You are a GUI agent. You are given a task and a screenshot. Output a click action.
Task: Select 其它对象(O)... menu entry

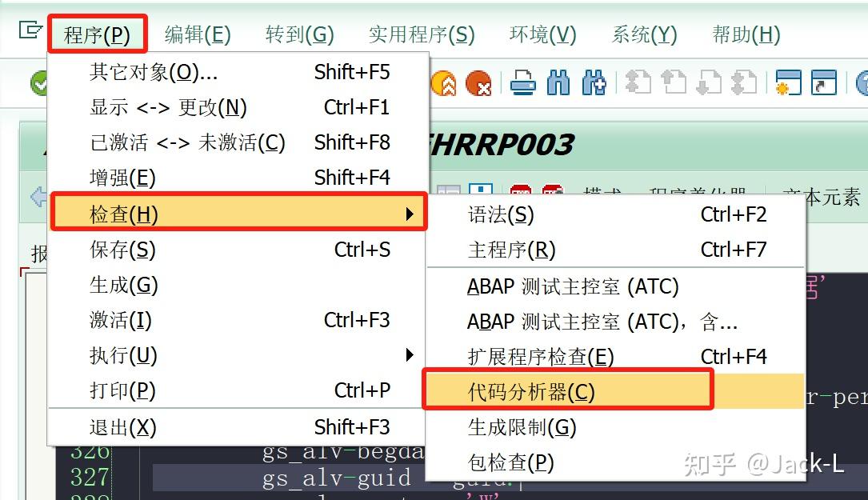pyautogui.click(x=238, y=72)
